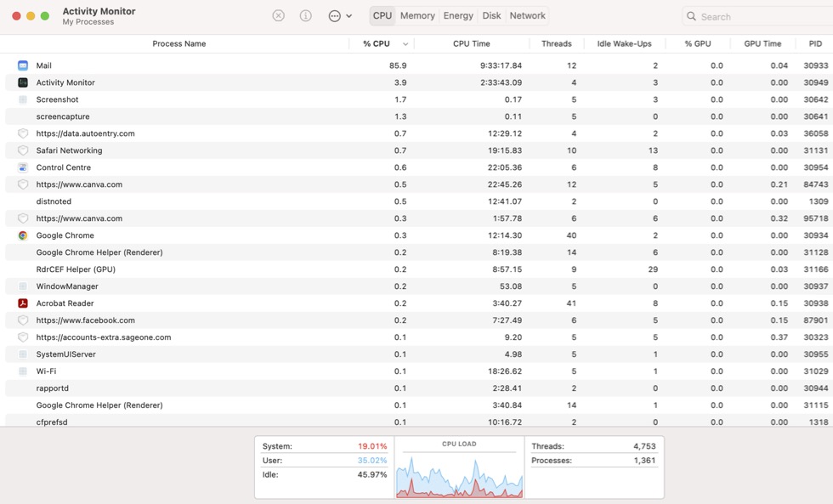833x504 pixels.
Task: Open the ellipsis actions menu button
Action: [x=340, y=16]
